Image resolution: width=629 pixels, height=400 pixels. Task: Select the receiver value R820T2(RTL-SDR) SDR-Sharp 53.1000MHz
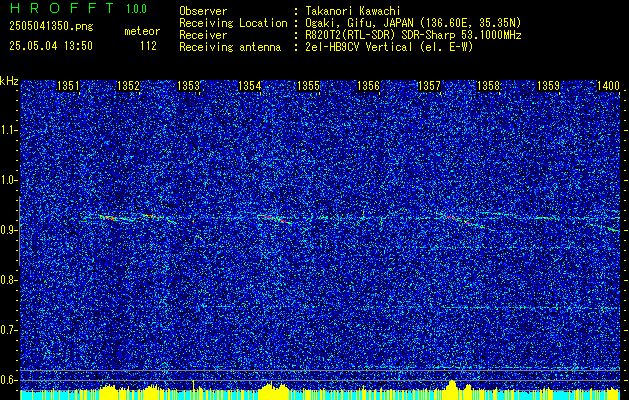pyautogui.click(x=414, y=35)
